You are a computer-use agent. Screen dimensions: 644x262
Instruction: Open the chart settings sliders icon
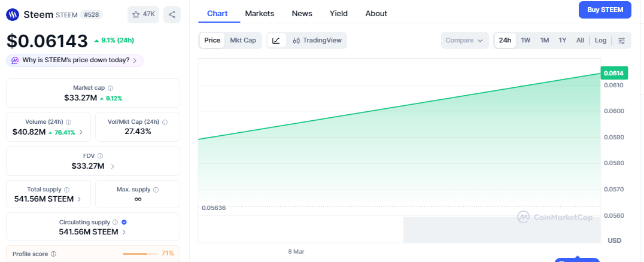point(622,40)
